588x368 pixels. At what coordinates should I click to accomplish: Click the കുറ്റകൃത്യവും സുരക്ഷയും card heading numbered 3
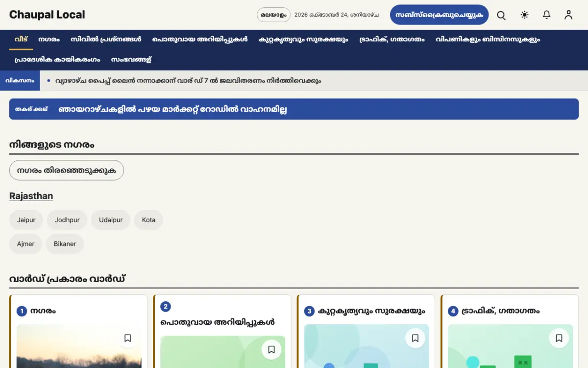[x=371, y=311]
